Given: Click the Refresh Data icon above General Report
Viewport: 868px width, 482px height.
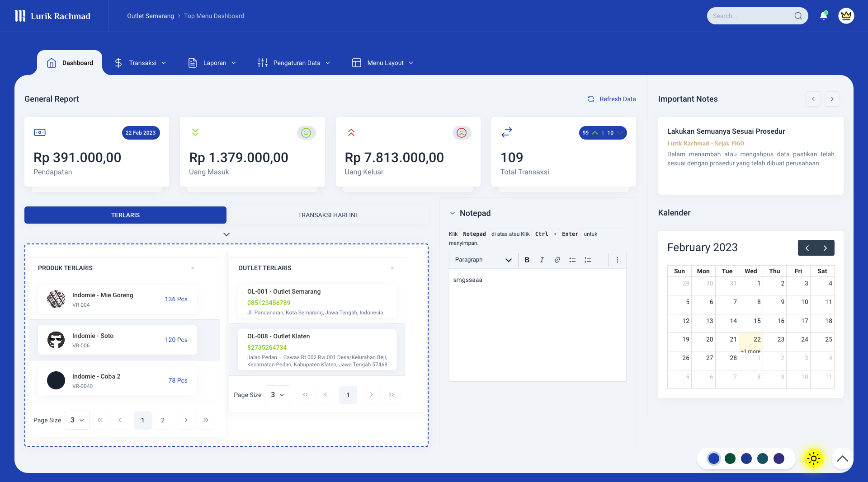Looking at the screenshot, I should coord(591,99).
